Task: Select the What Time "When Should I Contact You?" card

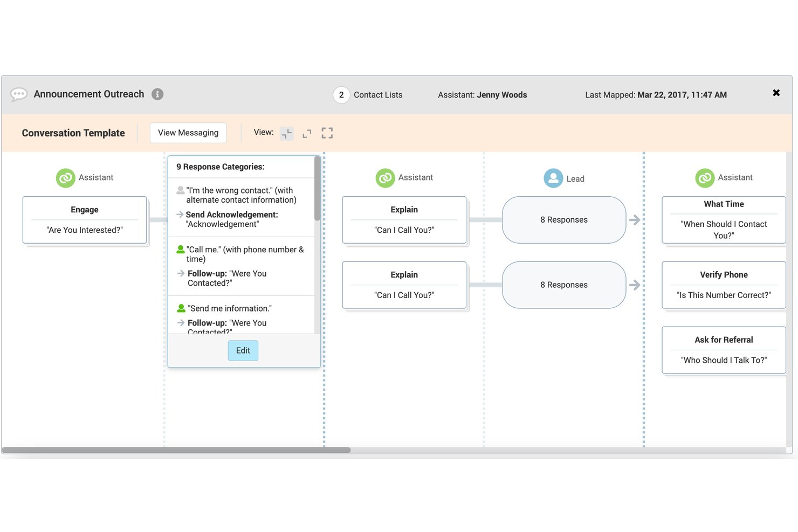Action: click(x=724, y=220)
